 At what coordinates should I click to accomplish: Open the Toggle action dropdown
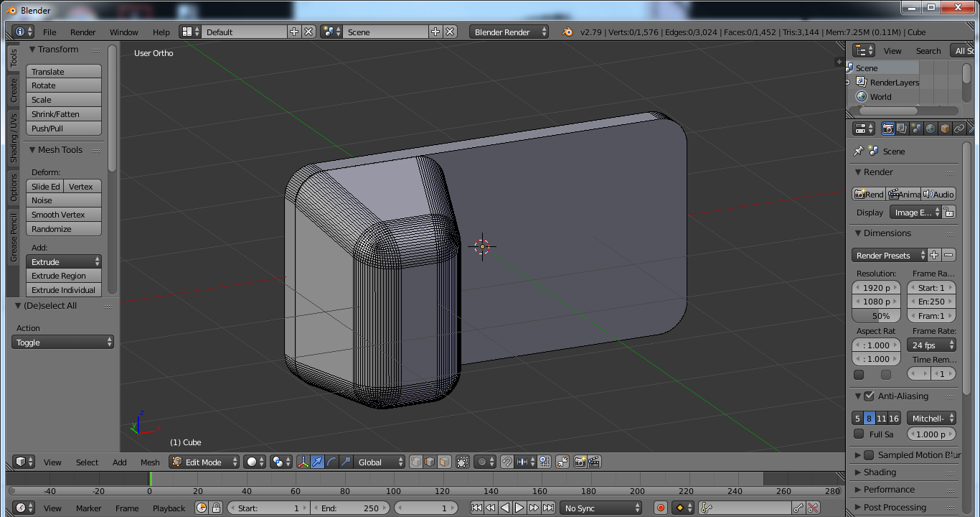(63, 342)
